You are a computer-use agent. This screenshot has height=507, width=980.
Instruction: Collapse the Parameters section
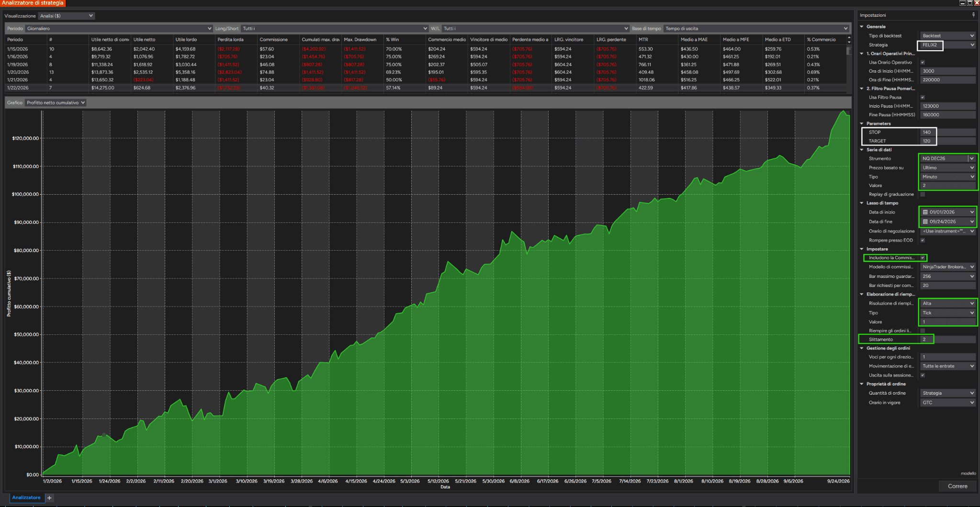coord(862,123)
